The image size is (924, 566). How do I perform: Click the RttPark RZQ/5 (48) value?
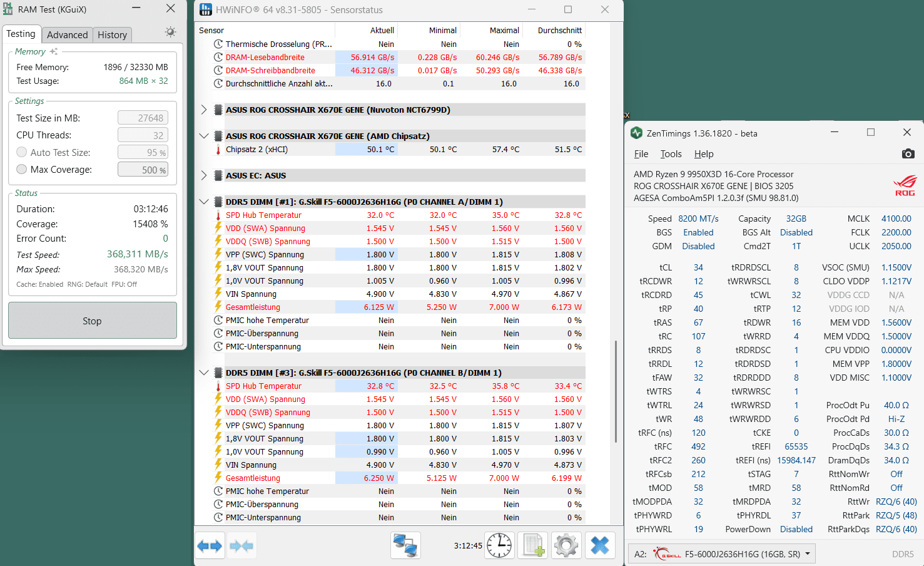coord(896,515)
